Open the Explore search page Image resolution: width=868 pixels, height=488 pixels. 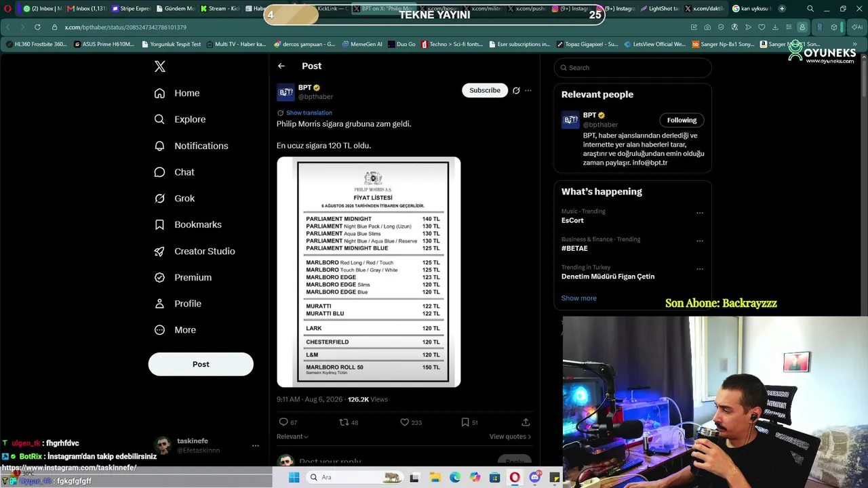tap(180, 119)
